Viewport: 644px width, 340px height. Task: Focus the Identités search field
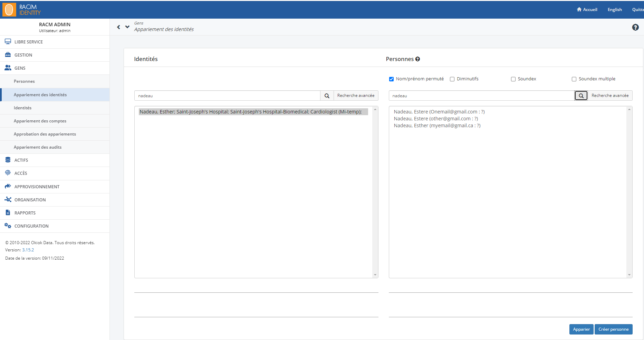[227, 96]
